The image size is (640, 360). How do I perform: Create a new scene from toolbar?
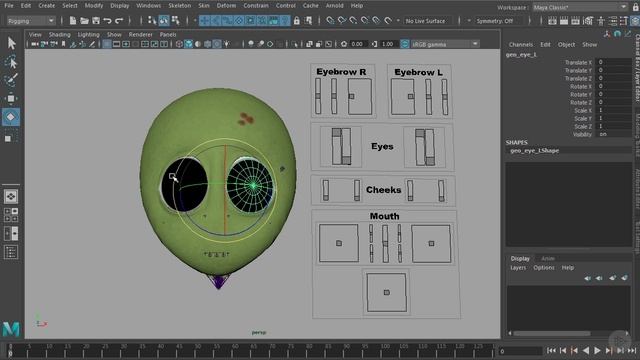point(73,21)
